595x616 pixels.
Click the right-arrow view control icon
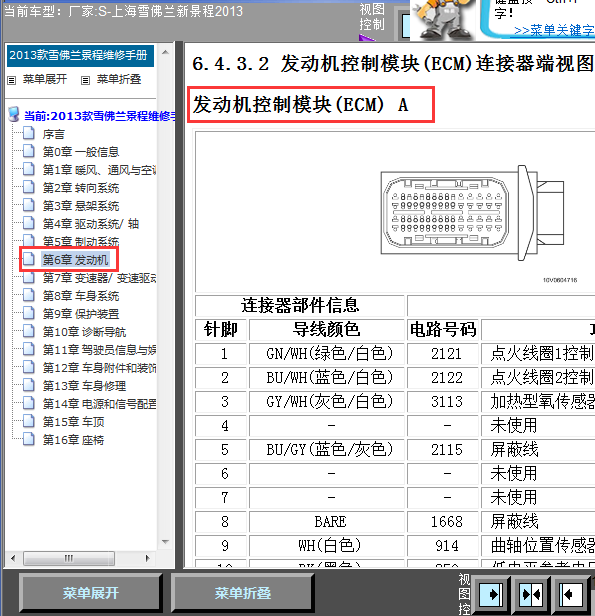[x=491, y=595]
